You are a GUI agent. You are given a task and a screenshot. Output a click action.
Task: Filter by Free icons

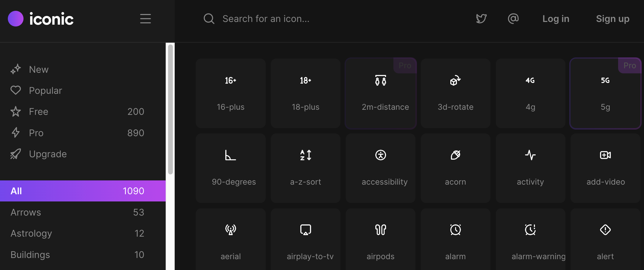click(39, 112)
